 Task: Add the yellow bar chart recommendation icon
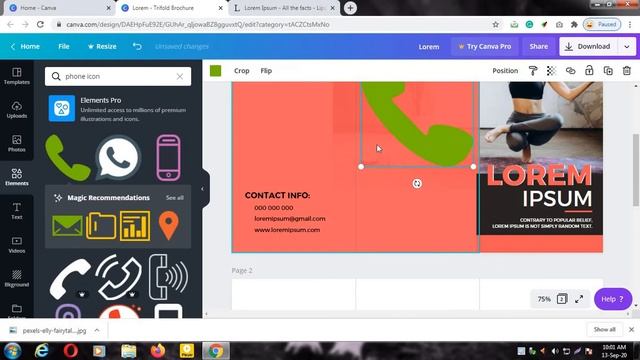pyautogui.click(x=135, y=226)
